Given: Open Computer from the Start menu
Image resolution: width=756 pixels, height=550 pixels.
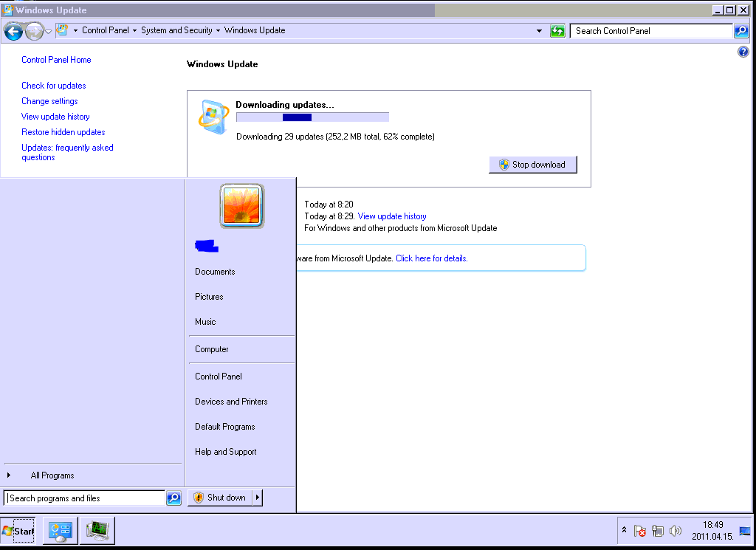Looking at the screenshot, I should (x=212, y=349).
